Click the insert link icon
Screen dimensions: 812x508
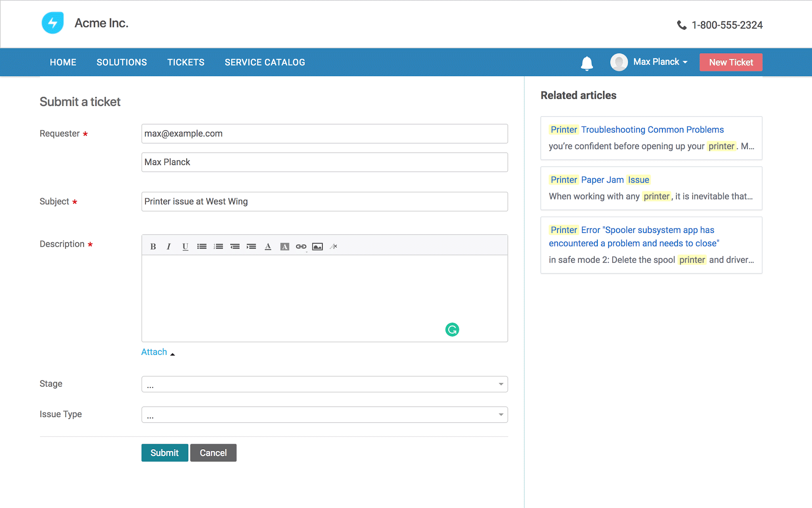tap(301, 246)
